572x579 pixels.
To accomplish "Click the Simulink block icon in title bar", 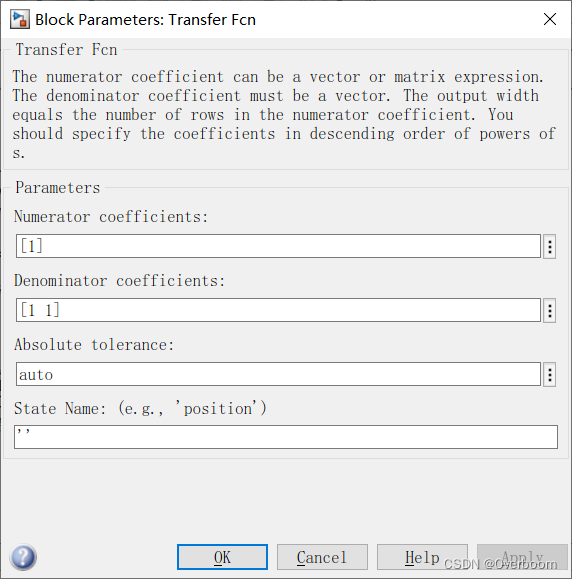I will tap(20, 20).
